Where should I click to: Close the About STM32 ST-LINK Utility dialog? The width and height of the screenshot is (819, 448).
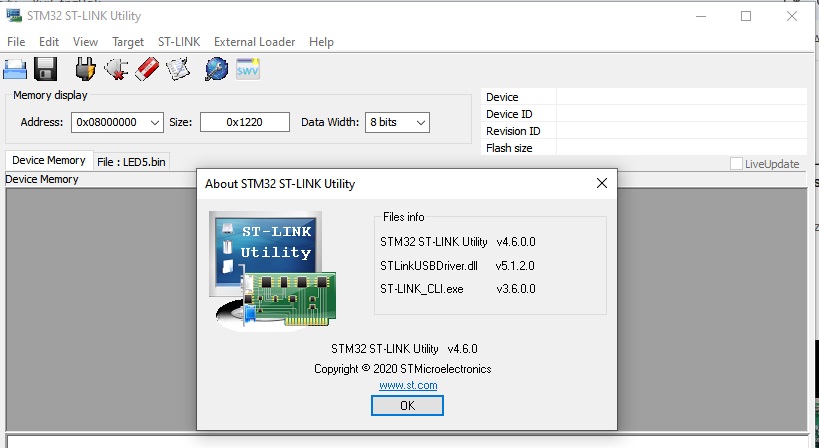point(601,183)
